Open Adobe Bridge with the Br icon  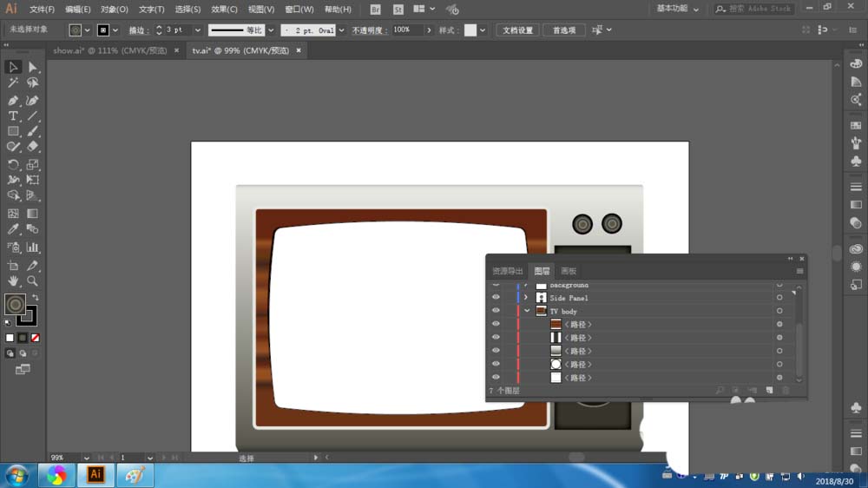point(375,10)
